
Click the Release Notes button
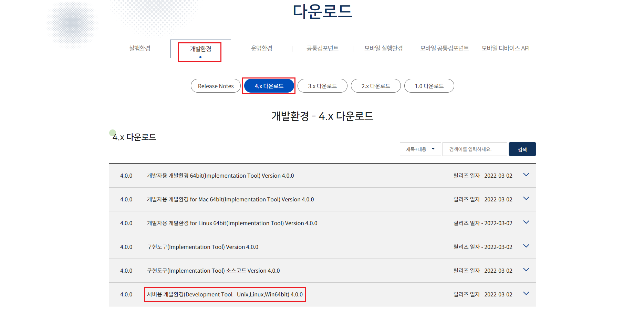click(x=216, y=86)
